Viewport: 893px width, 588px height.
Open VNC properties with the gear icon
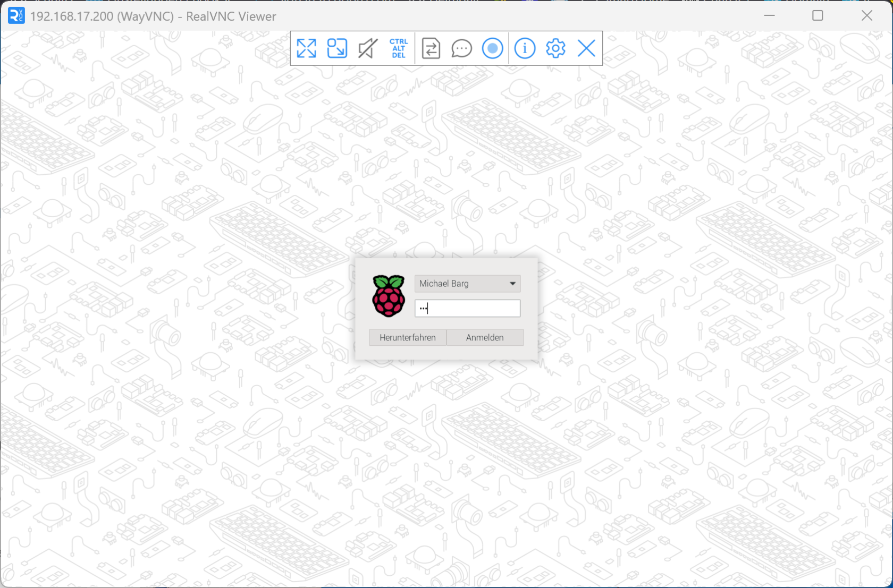[x=555, y=48]
